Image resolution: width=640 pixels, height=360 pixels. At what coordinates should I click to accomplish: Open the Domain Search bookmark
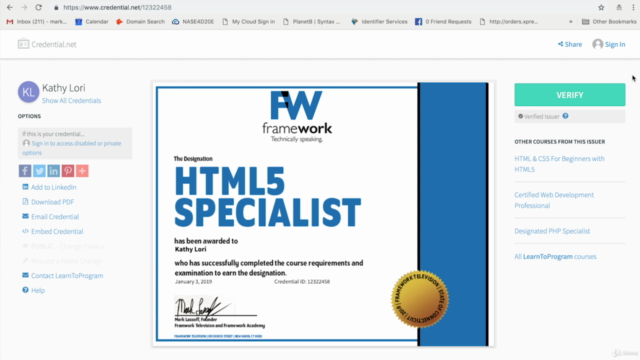tap(140, 22)
